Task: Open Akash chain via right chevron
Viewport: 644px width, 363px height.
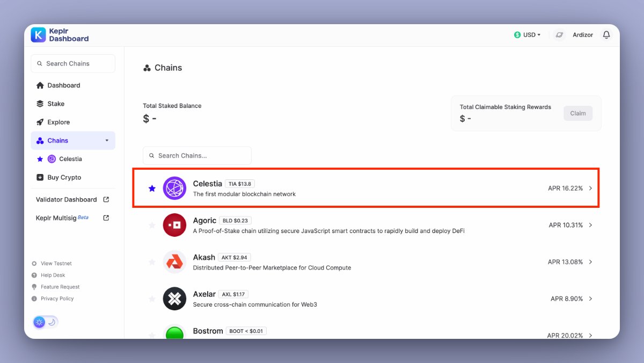Action: click(x=590, y=262)
